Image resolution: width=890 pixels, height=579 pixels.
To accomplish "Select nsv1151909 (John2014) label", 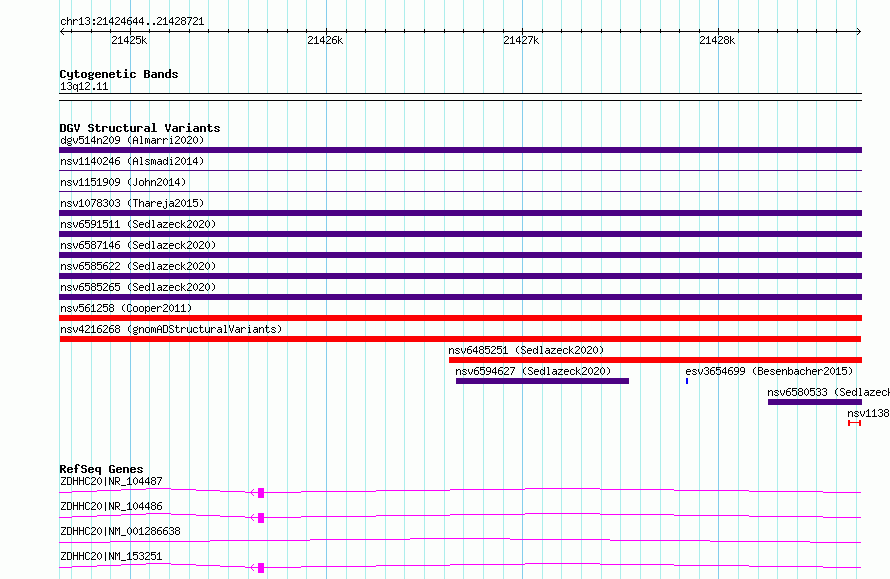I will pos(123,182).
